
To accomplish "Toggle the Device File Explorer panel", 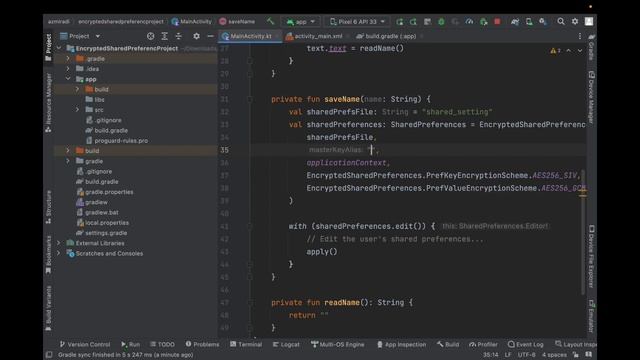I will click(x=591, y=256).
